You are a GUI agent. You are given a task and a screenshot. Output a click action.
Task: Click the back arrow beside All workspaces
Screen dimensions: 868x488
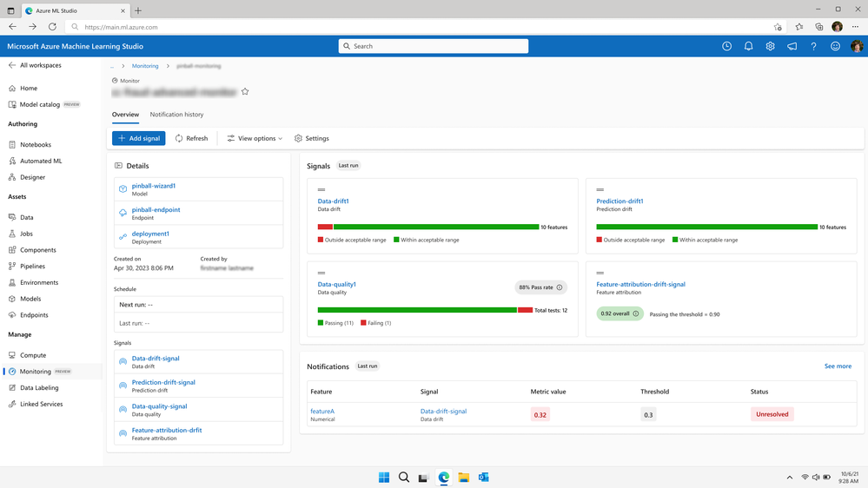tap(11, 65)
